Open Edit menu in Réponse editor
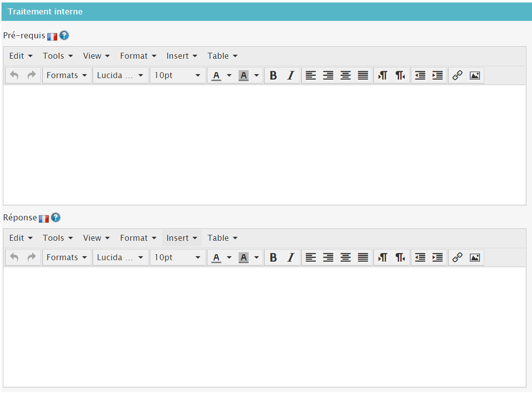This screenshot has height=393, width=532. [21, 238]
